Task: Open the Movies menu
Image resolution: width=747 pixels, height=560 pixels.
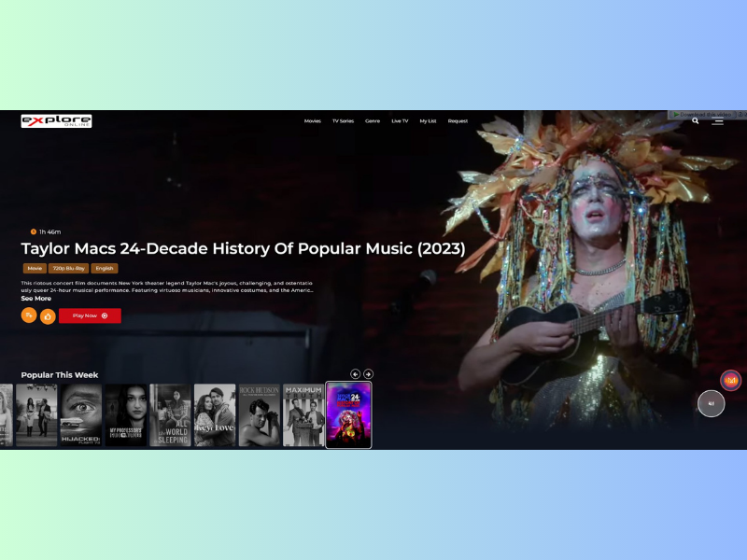Action: pos(313,121)
